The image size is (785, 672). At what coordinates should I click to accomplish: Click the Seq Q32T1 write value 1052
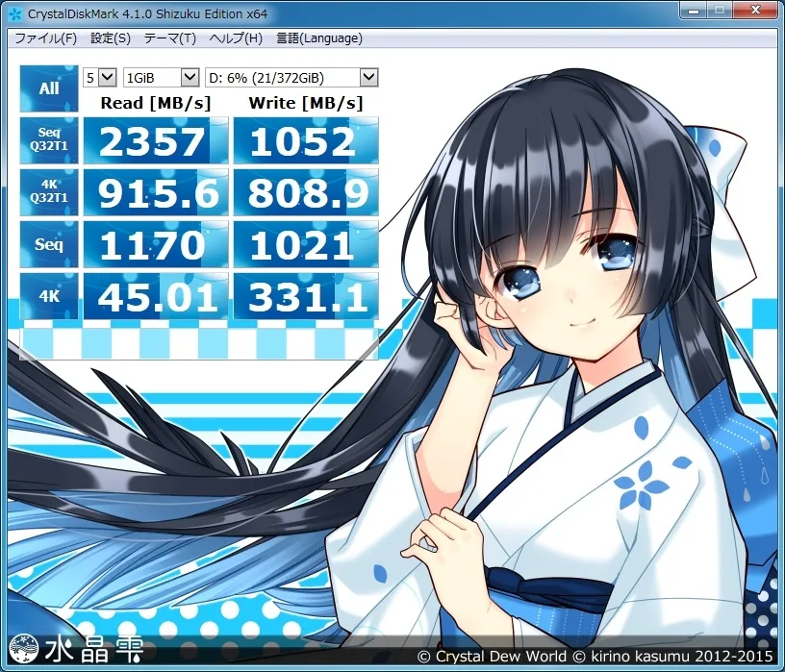tap(306, 140)
